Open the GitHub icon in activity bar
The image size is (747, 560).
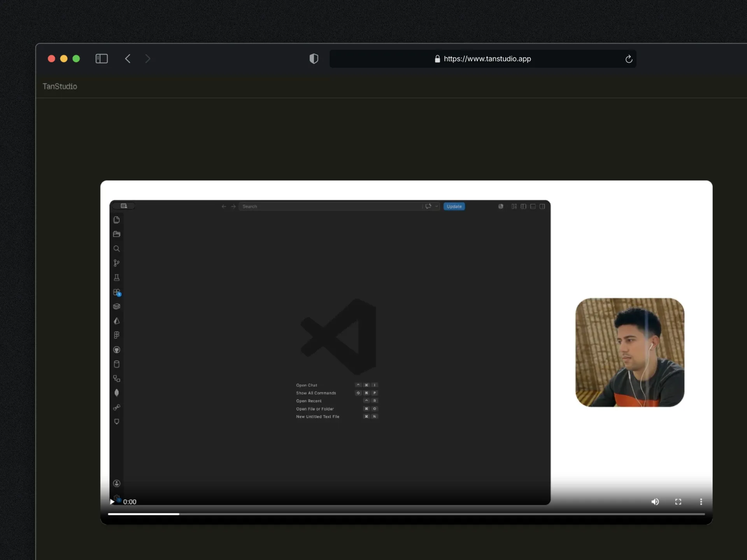(116, 350)
